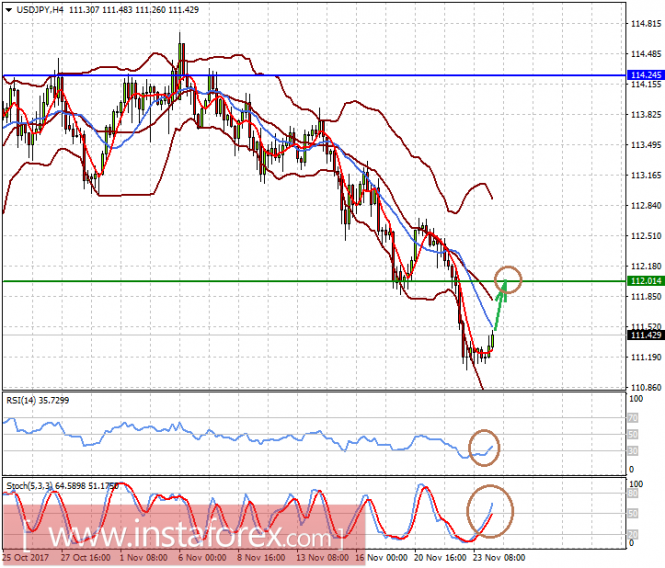Click the 110.860 label on price scale

(643, 387)
